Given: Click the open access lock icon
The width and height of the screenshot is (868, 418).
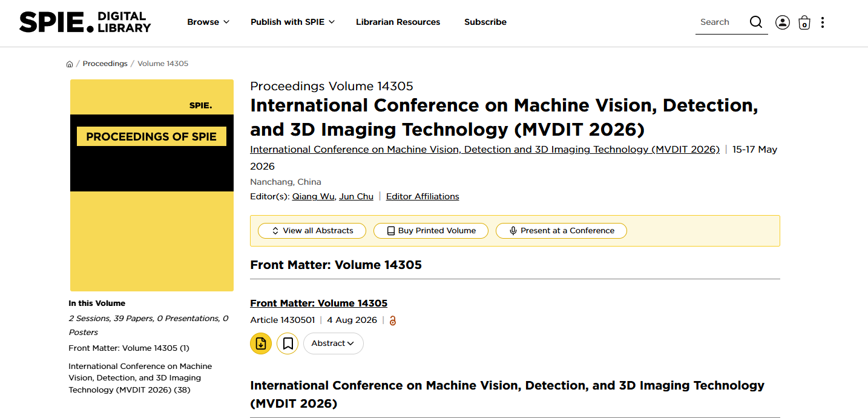Looking at the screenshot, I should pos(393,320).
